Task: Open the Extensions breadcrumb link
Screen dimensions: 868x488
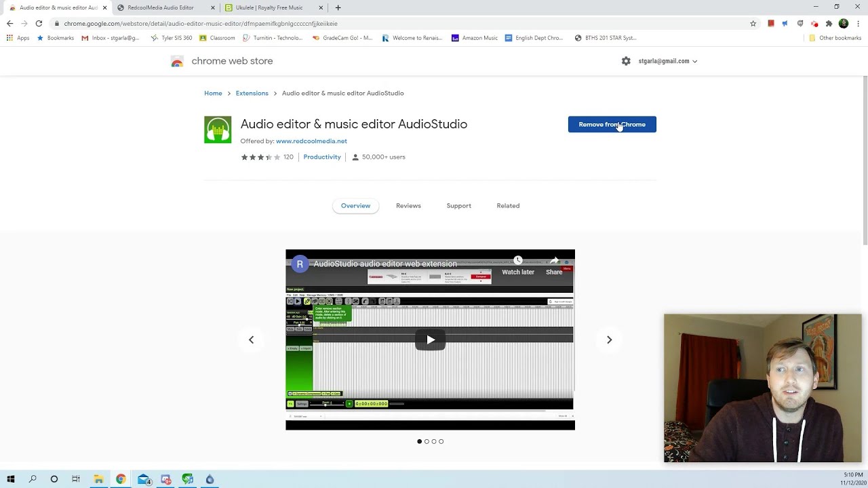Action: coord(252,93)
